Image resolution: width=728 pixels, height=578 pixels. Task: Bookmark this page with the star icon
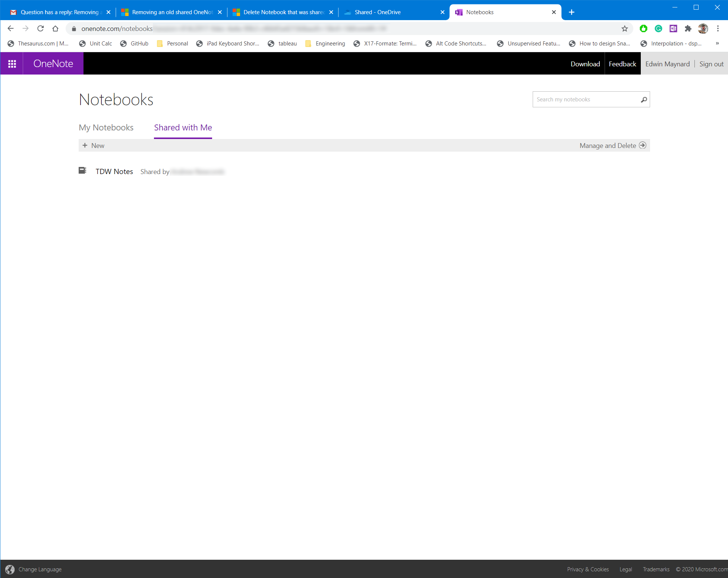625,29
